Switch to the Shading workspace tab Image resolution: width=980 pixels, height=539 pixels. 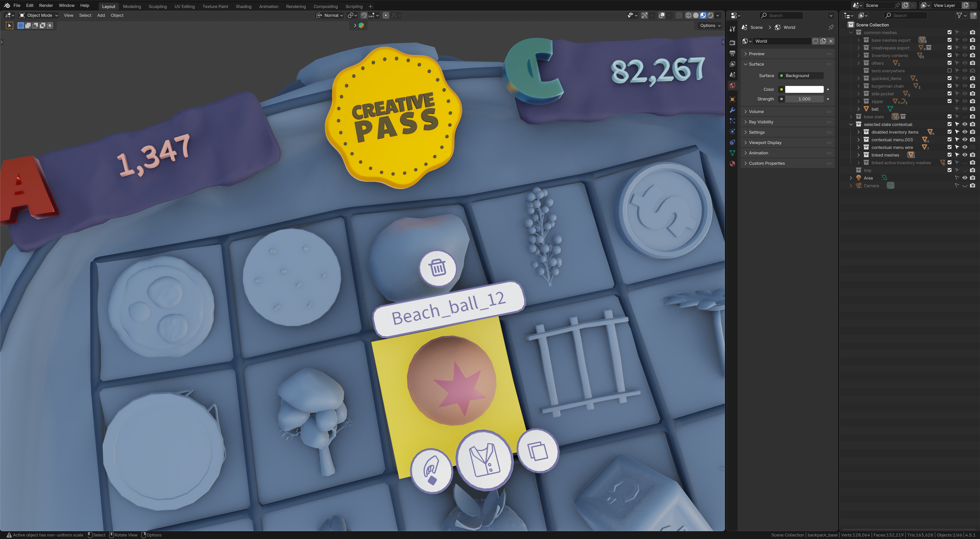coord(243,7)
